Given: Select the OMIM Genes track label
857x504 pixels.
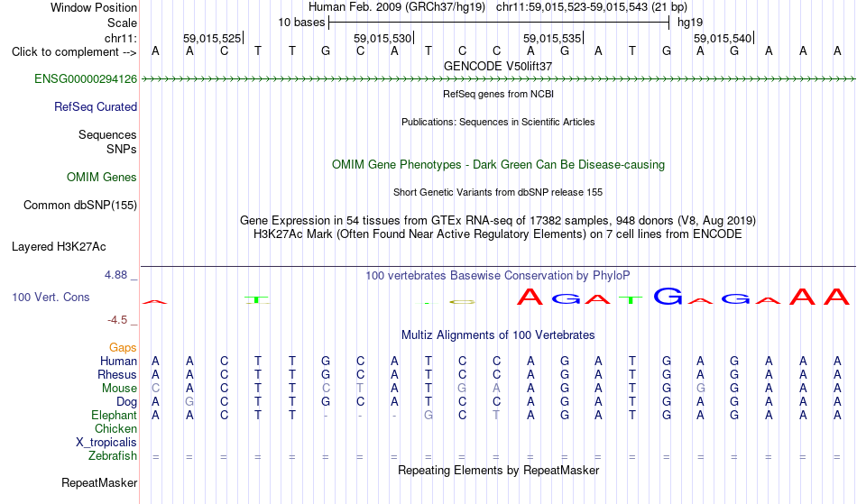Looking at the screenshot, I should [x=102, y=178].
